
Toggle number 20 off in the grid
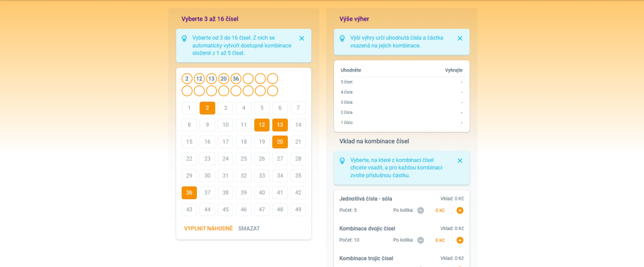[x=280, y=142]
